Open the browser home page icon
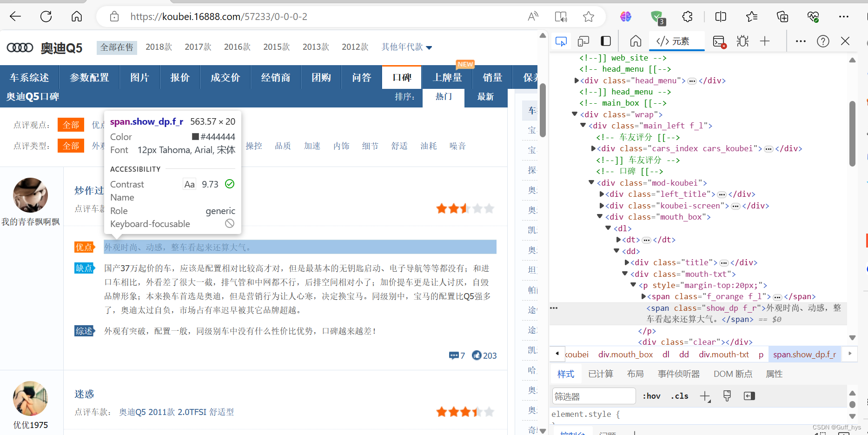Screen dimensions: 868x435 pos(77,17)
